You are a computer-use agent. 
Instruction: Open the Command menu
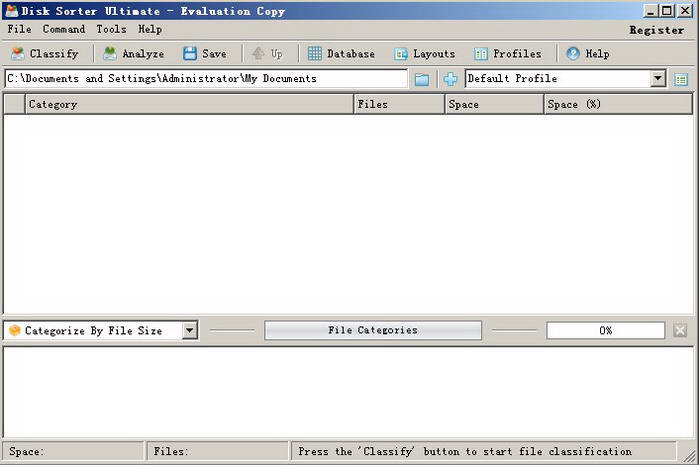[64, 29]
